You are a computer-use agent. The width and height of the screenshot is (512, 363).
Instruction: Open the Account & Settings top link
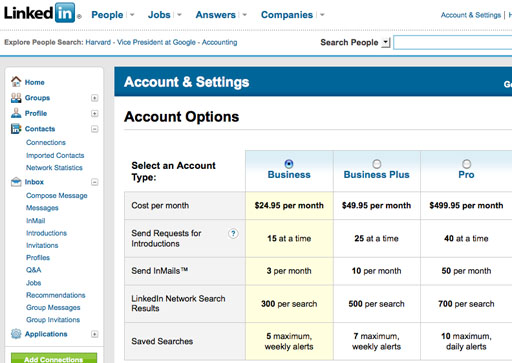471,15
